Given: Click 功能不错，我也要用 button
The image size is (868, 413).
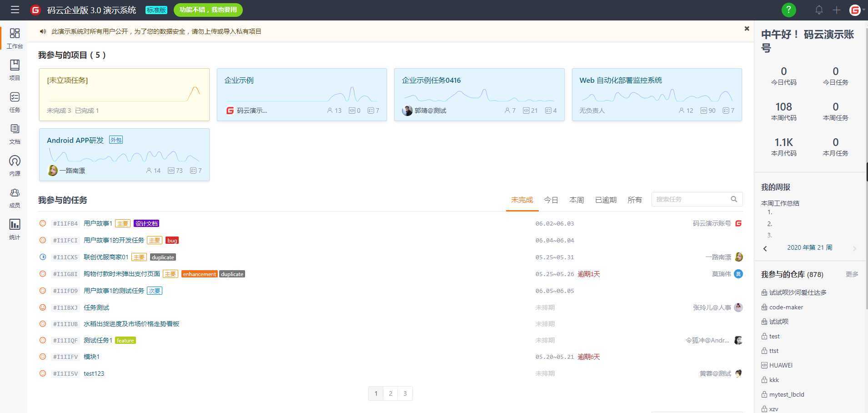Looking at the screenshot, I should tap(208, 10).
